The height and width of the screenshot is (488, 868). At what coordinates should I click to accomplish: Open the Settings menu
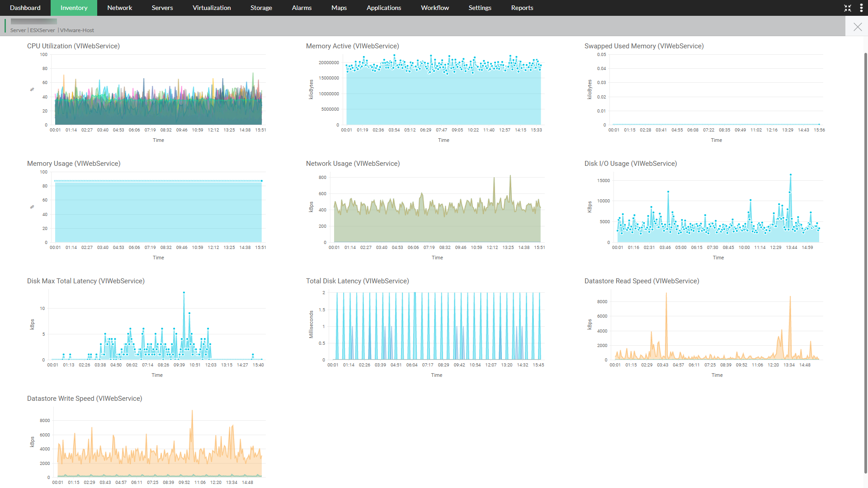[480, 8]
